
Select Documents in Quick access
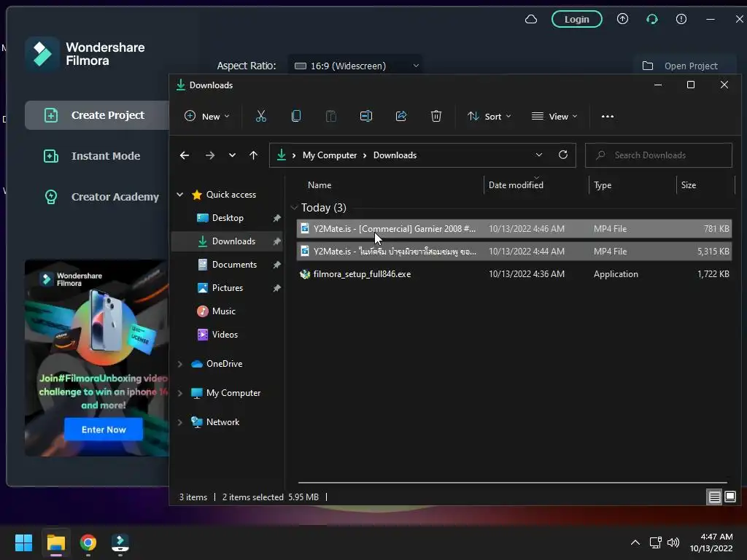[x=228, y=264]
